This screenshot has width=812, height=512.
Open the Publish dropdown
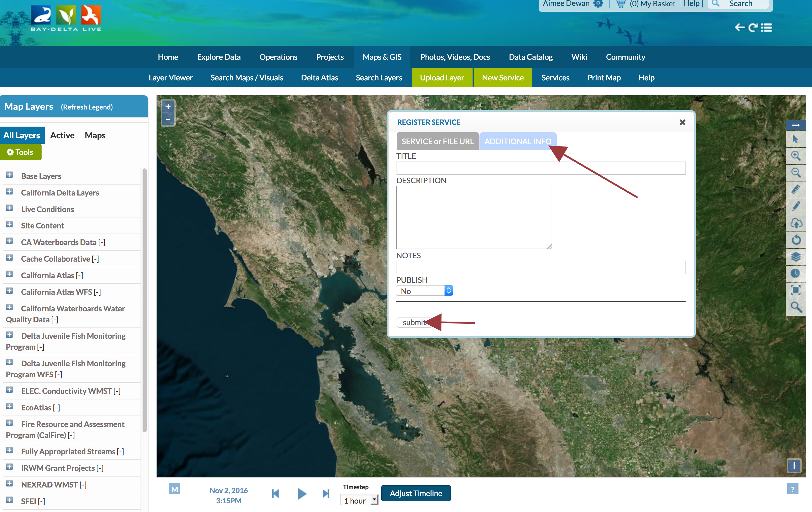424,291
